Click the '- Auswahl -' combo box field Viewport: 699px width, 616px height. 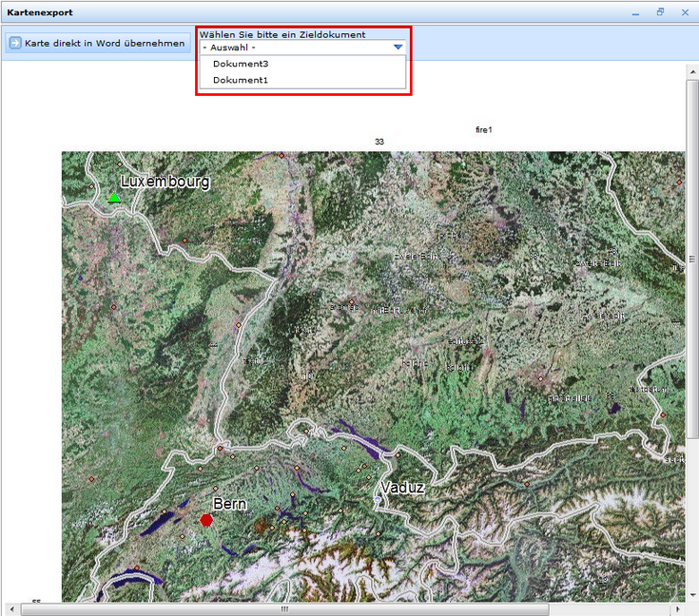tap(295, 47)
